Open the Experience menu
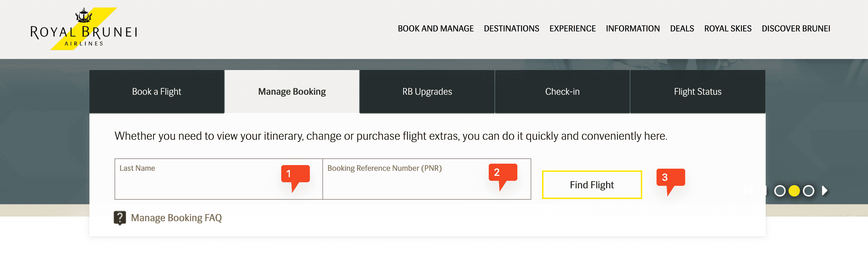The image size is (868, 263). pos(572,29)
